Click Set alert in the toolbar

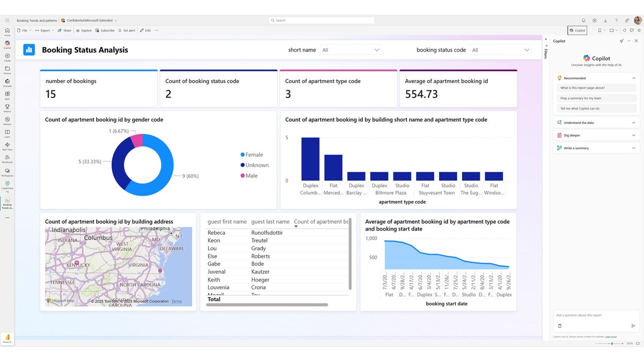(127, 31)
